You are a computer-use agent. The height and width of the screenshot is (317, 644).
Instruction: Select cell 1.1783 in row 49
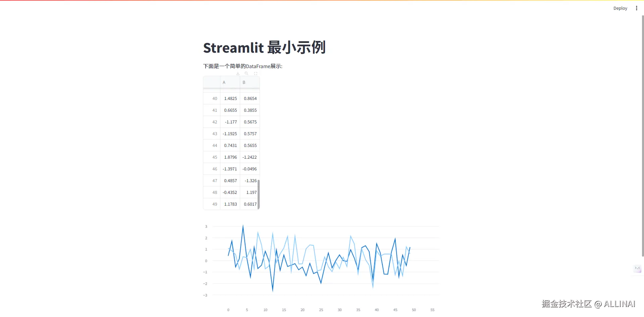point(230,204)
